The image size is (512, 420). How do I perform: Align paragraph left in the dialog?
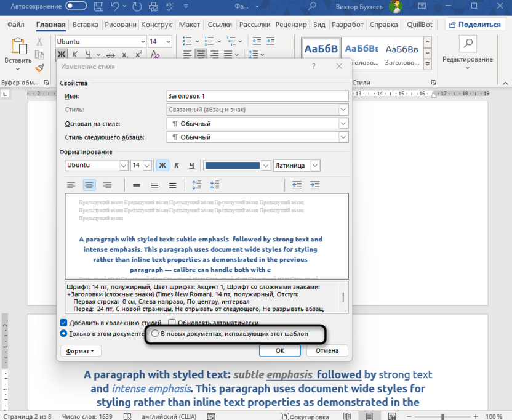71,185
